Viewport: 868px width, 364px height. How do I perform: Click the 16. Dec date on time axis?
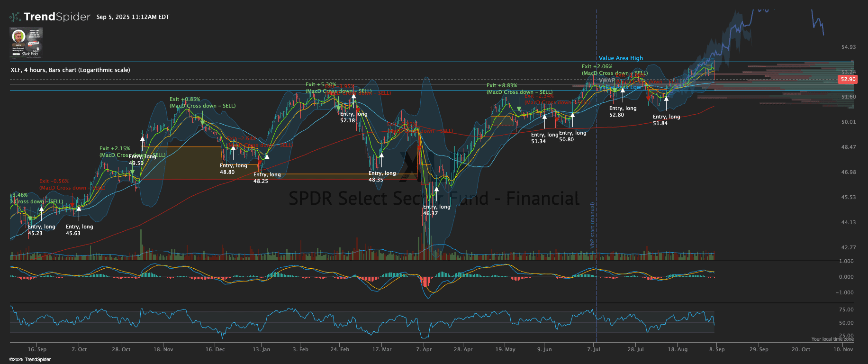coord(215,349)
